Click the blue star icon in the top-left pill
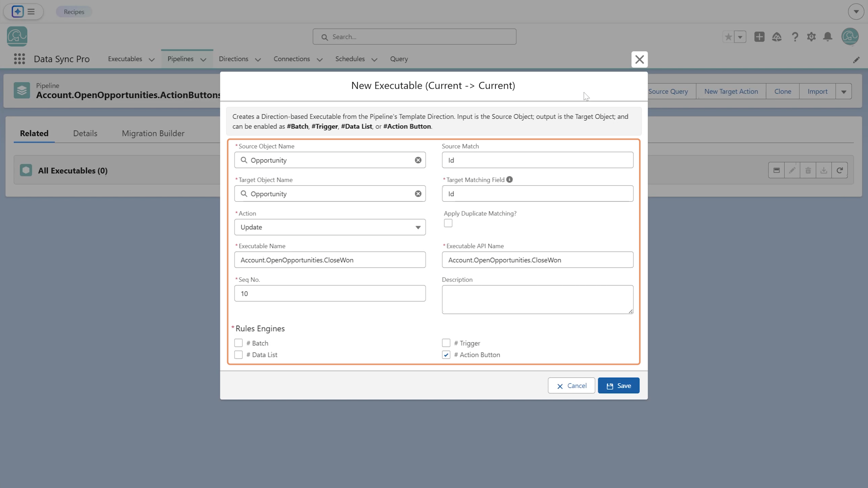This screenshot has height=488, width=868. click(18, 12)
